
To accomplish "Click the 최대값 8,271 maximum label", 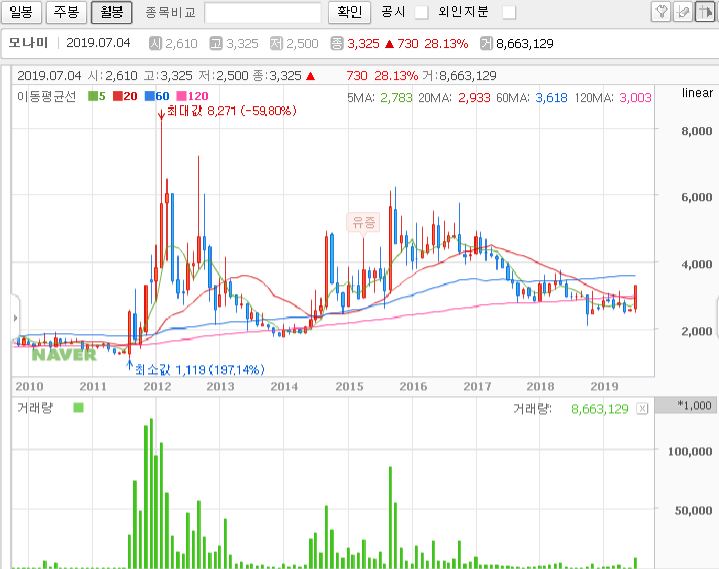I will (232, 110).
